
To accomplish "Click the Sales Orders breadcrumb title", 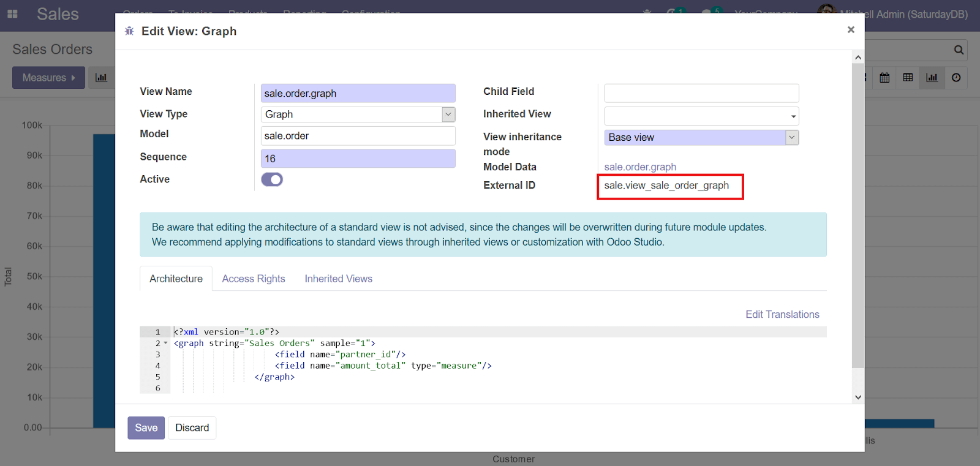I will (53, 49).
